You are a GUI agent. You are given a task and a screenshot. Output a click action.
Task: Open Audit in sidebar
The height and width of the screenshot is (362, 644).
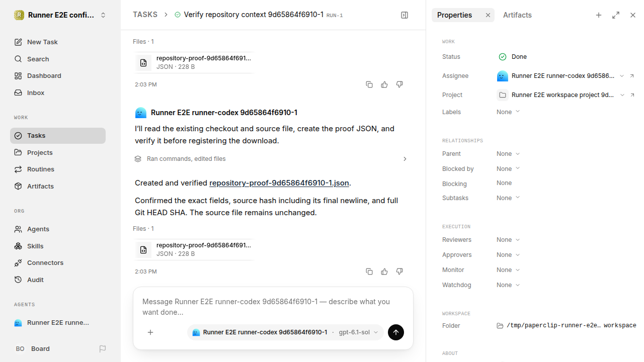[58, 280]
